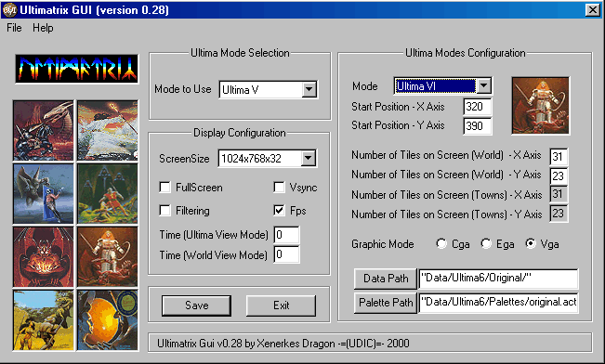Image resolution: width=605 pixels, height=364 pixels.
Task: Click the Data Path button
Action: pyautogui.click(x=386, y=279)
